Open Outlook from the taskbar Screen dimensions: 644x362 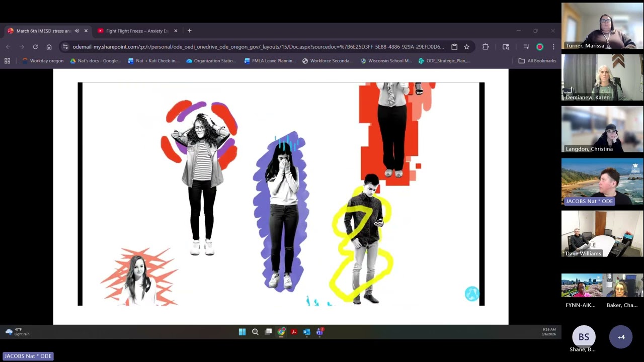click(306, 332)
